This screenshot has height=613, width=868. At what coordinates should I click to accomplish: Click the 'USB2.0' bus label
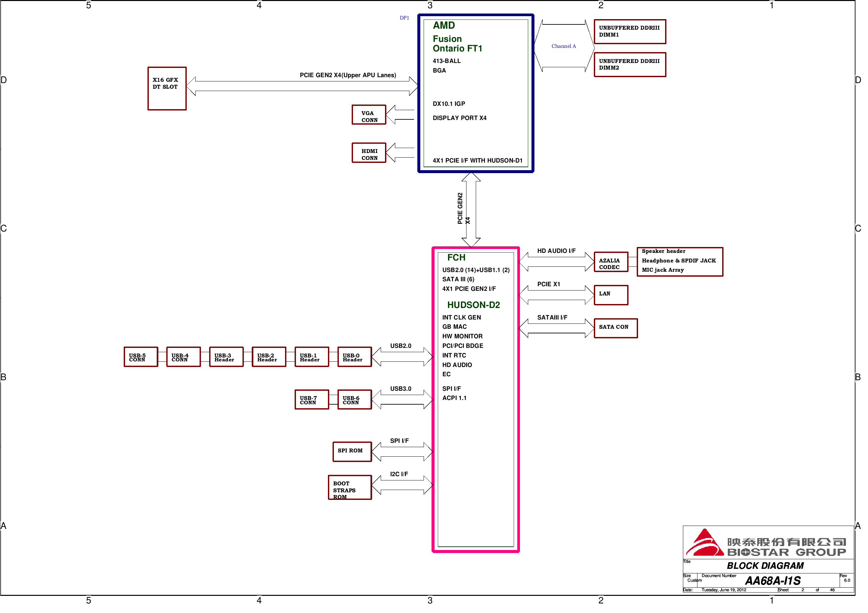401,346
